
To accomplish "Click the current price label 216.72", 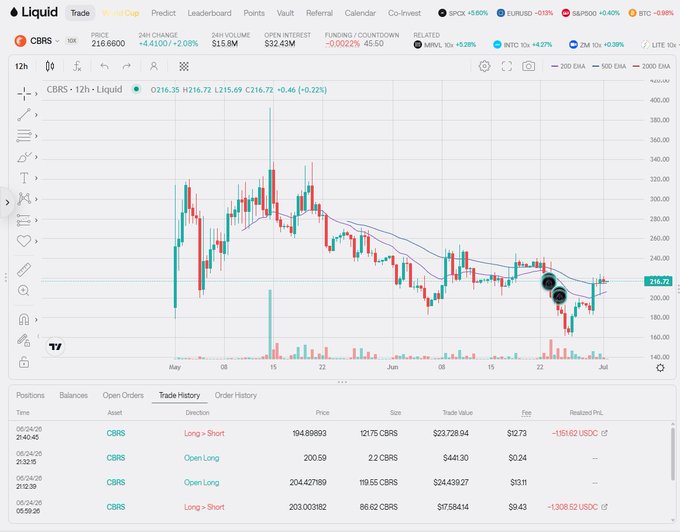I will [x=659, y=281].
